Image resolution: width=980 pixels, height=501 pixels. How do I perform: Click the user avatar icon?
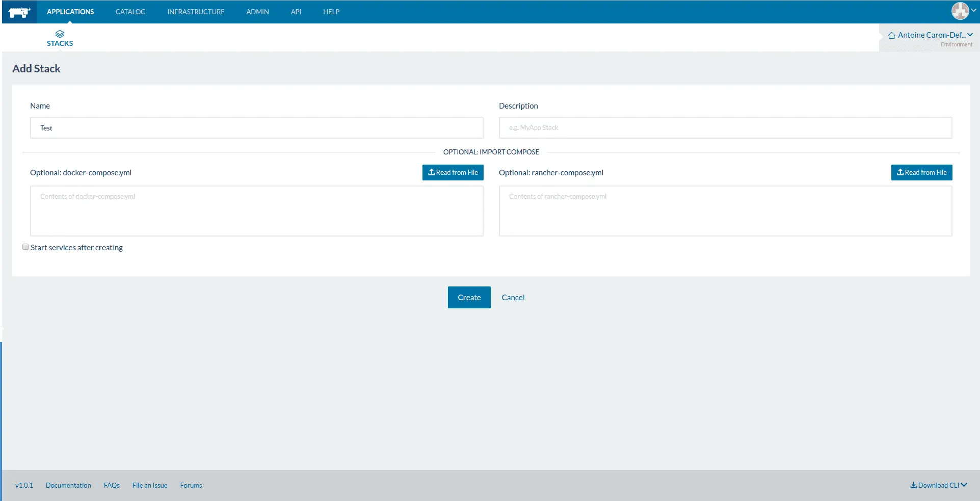pyautogui.click(x=960, y=11)
